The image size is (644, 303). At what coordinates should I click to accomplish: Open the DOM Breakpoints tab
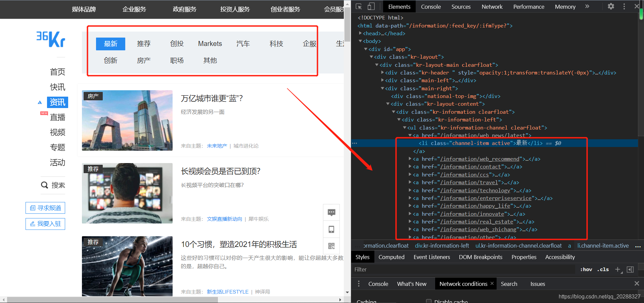pos(480,257)
